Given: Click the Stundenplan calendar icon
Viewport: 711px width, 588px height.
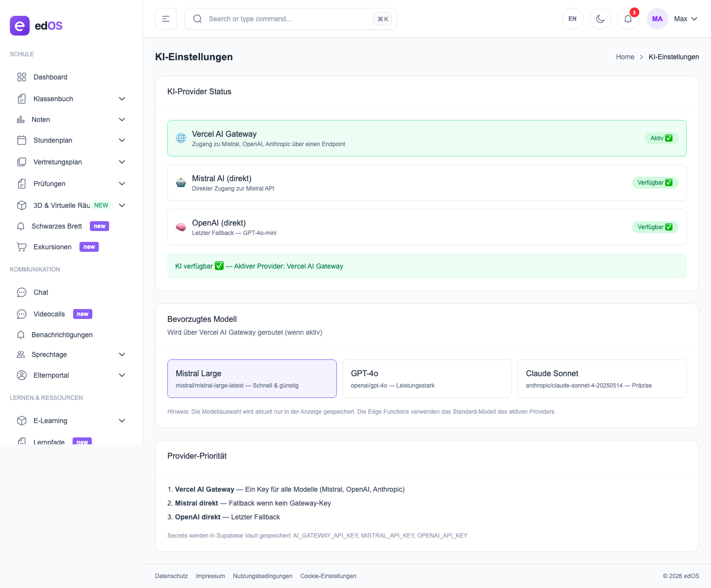Looking at the screenshot, I should [22, 140].
